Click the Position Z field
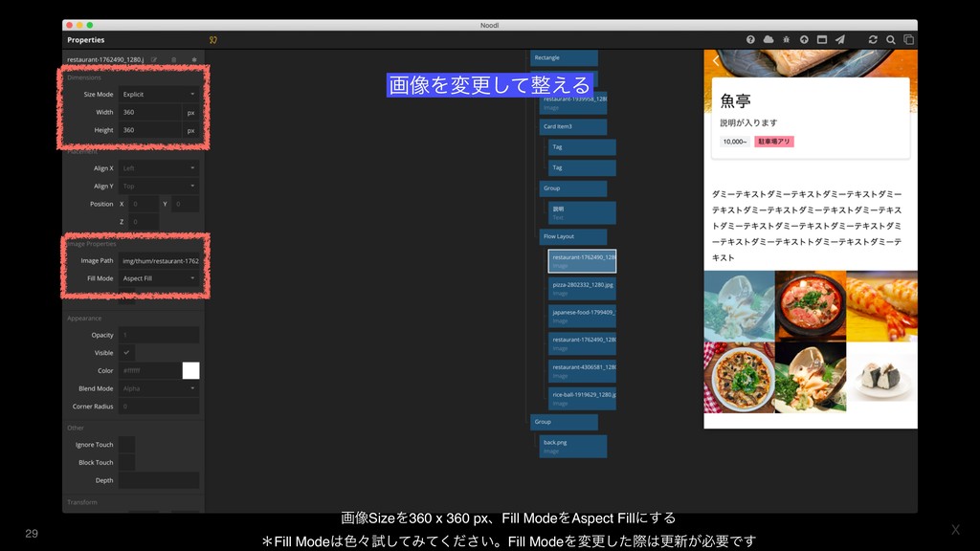The height and width of the screenshot is (551, 980). click(144, 222)
